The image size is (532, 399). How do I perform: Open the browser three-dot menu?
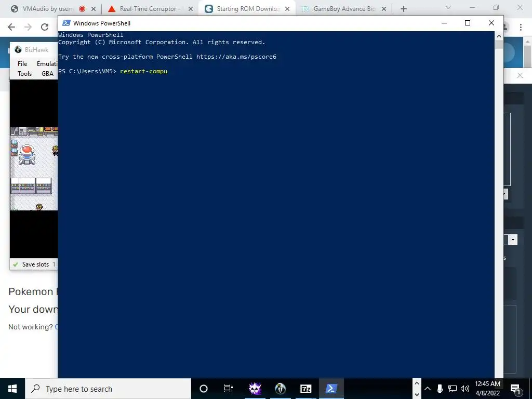[521, 27]
